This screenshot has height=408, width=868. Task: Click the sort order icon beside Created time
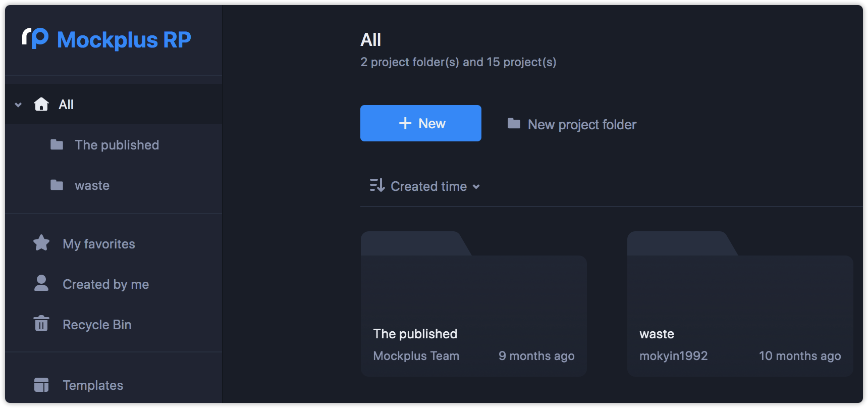pyautogui.click(x=377, y=185)
